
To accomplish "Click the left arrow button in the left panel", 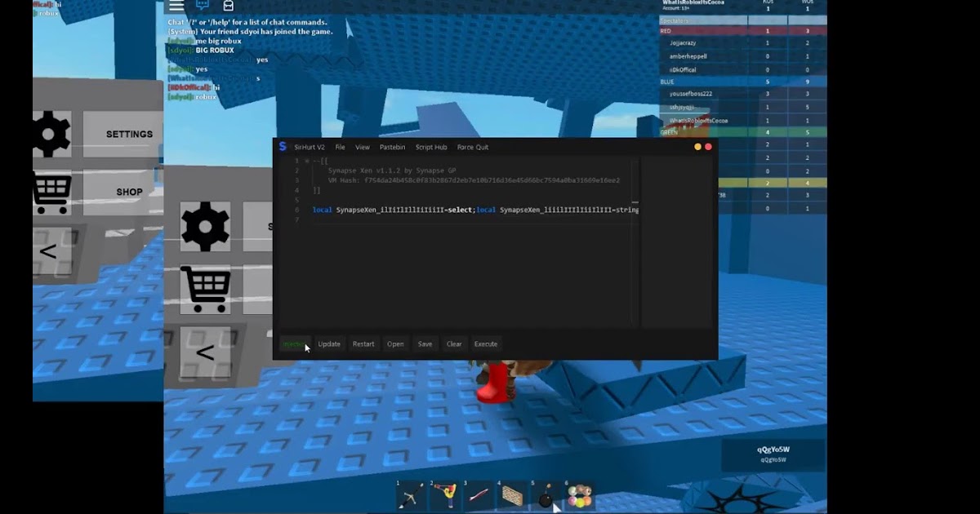I will pos(49,251).
